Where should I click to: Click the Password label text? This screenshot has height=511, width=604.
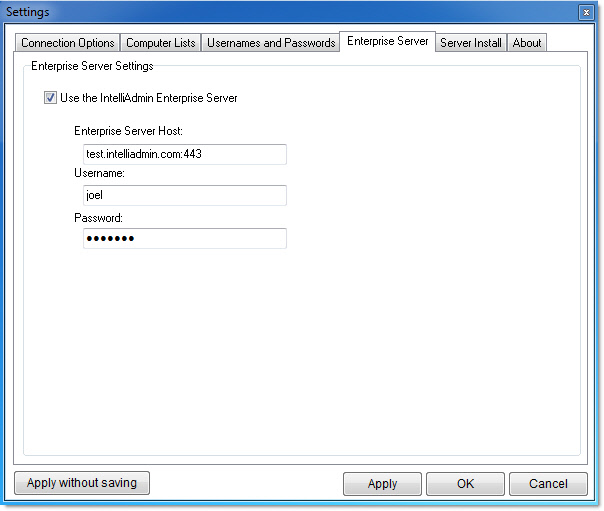98,218
